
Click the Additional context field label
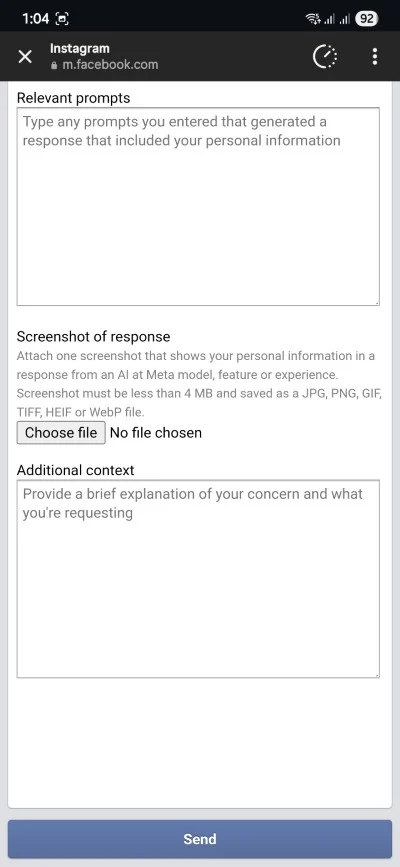pyautogui.click(x=75, y=470)
